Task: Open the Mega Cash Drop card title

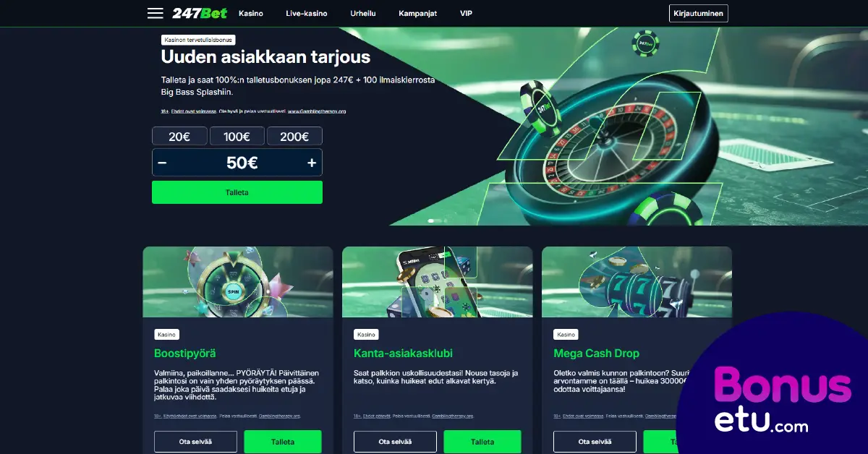Action: (596, 354)
